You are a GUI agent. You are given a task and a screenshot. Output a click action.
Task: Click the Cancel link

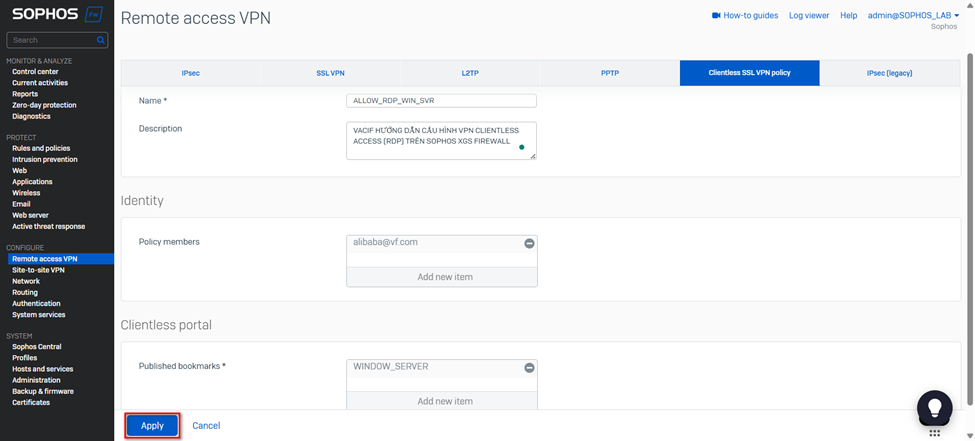(206, 426)
